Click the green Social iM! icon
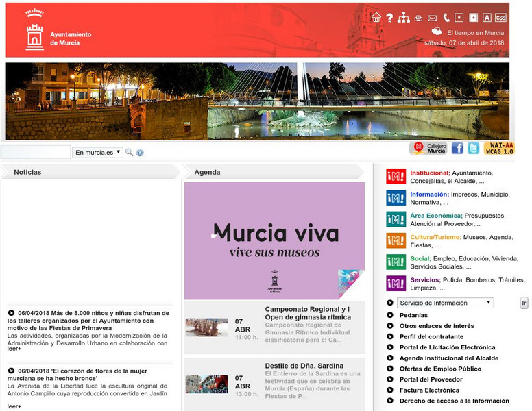532x411 pixels. pos(396,262)
